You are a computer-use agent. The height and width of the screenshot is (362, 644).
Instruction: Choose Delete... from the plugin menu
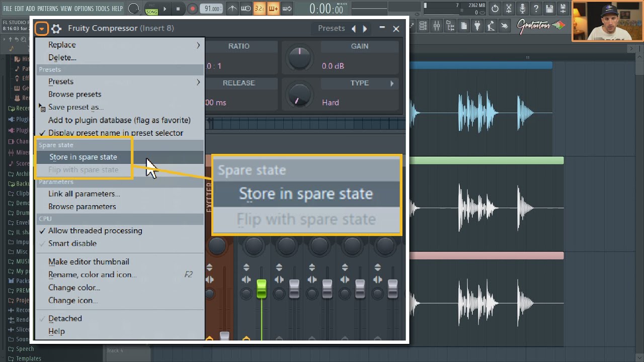tap(119, 57)
